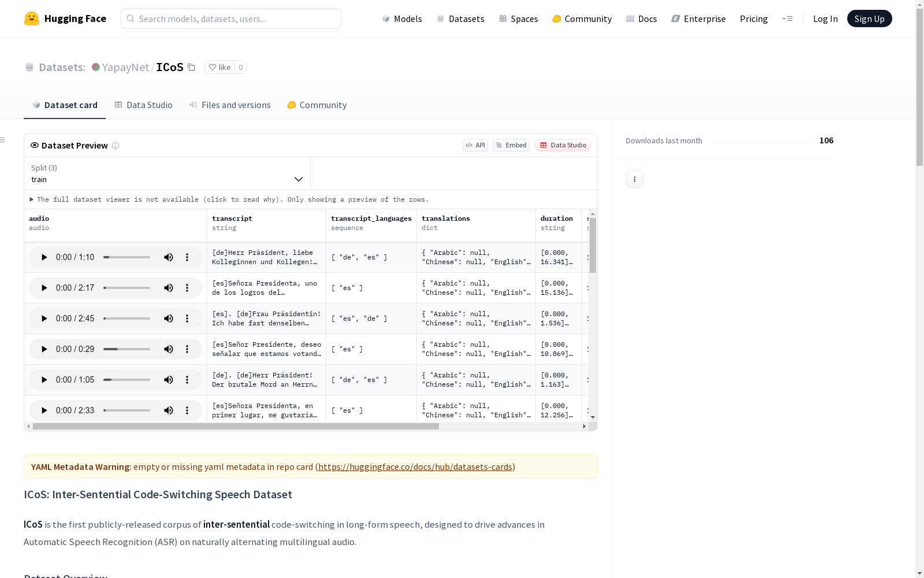The width and height of the screenshot is (924, 578).
Task: Click the translations column header
Action: (x=476, y=225)
